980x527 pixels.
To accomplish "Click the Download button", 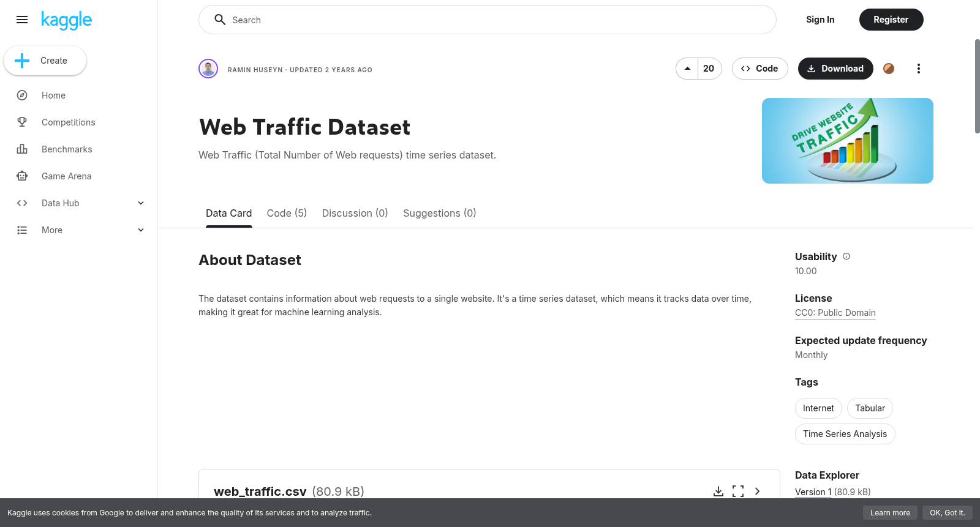I will [x=835, y=69].
